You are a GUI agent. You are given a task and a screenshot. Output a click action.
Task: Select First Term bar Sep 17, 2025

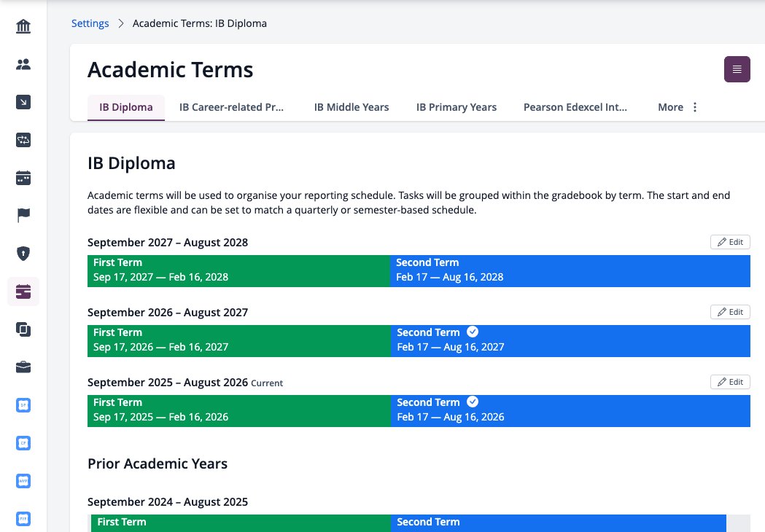239,410
